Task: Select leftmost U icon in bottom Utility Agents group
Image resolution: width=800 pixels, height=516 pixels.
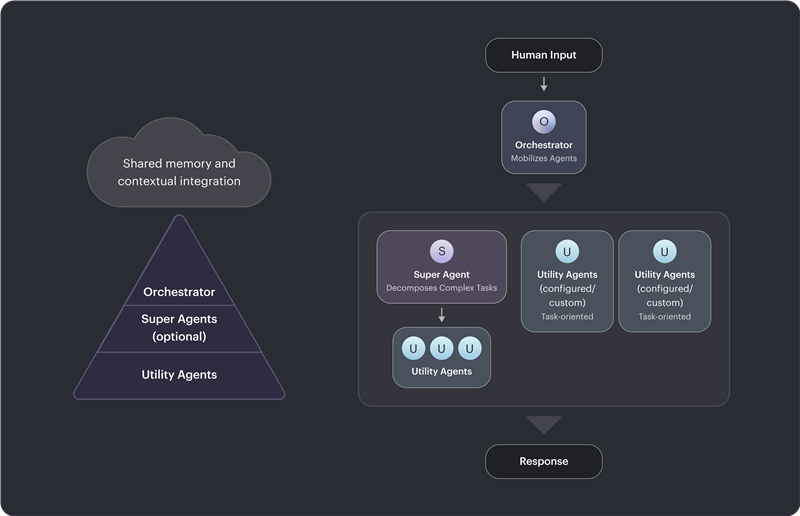Action: pyautogui.click(x=413, y=348)
